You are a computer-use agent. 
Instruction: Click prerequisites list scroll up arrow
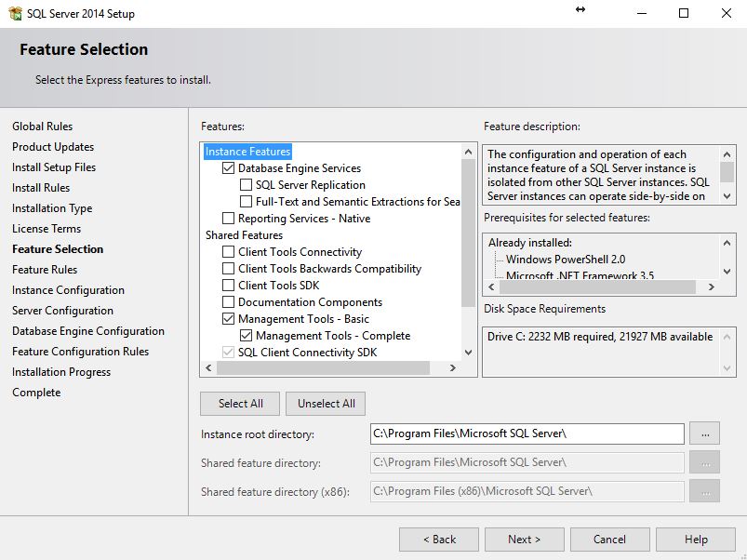pos(727,243)
